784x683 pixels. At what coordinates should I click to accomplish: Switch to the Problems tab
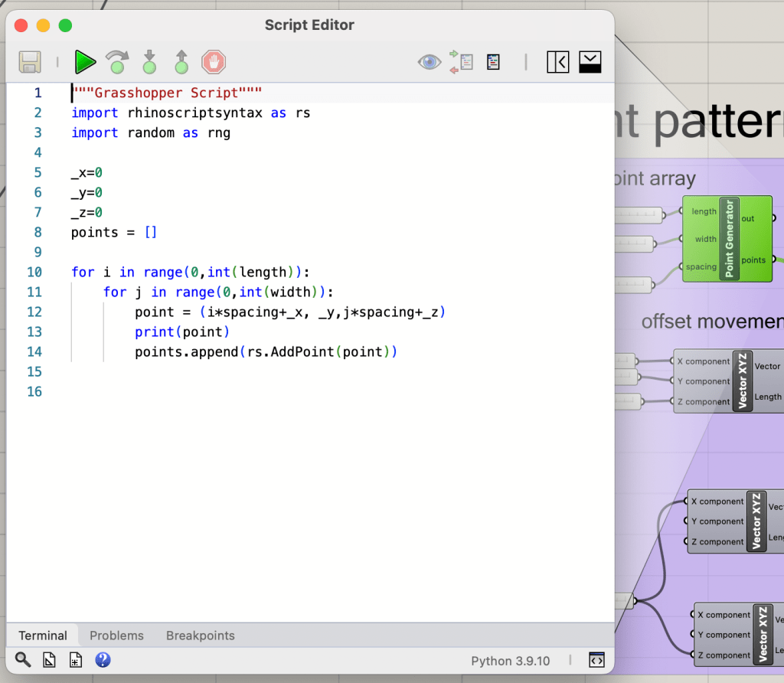(x=116, y=636)
